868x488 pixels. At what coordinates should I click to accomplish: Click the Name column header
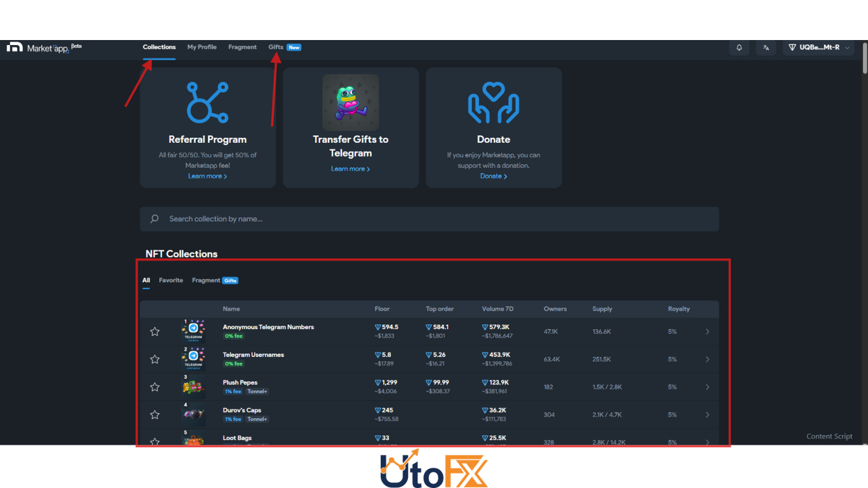pyautogui.click(x=231, y=309)
